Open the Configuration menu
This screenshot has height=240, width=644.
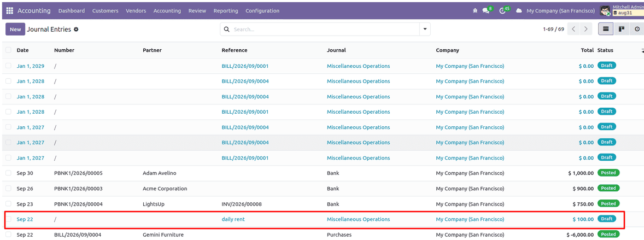click(x=262, y=11)
